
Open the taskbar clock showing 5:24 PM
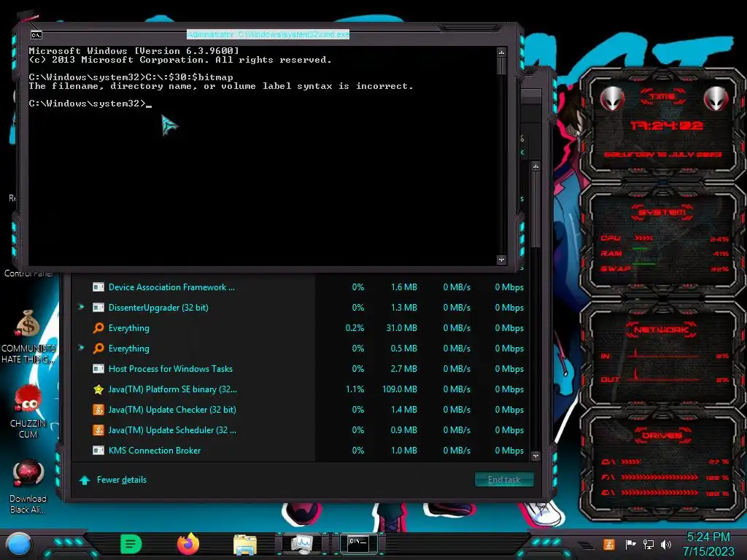tap(708, 544)
